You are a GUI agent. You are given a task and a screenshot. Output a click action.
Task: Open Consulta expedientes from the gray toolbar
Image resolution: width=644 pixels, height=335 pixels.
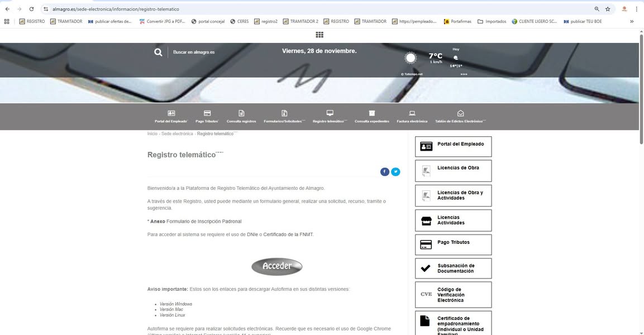pyautogui.click(x=371, y=113)
